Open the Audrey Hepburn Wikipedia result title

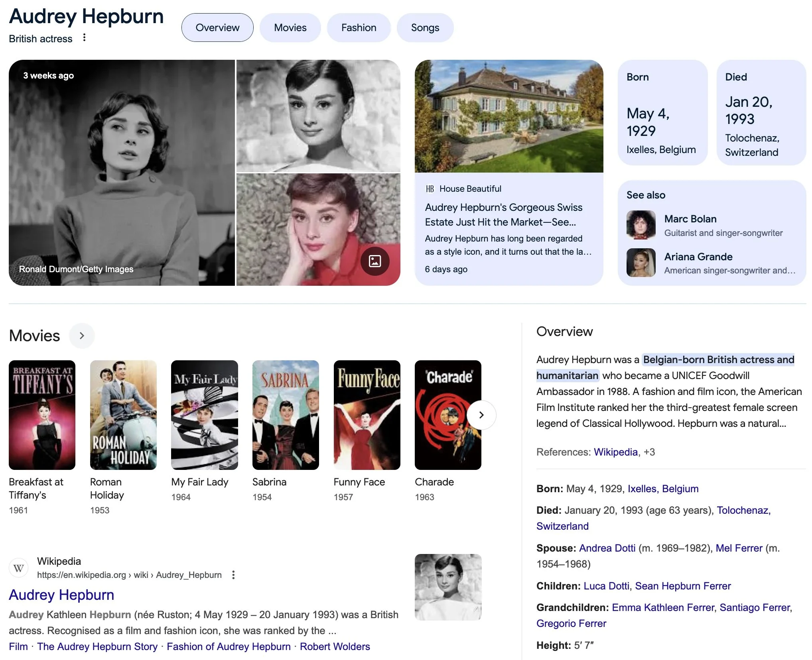coord(61,595)
